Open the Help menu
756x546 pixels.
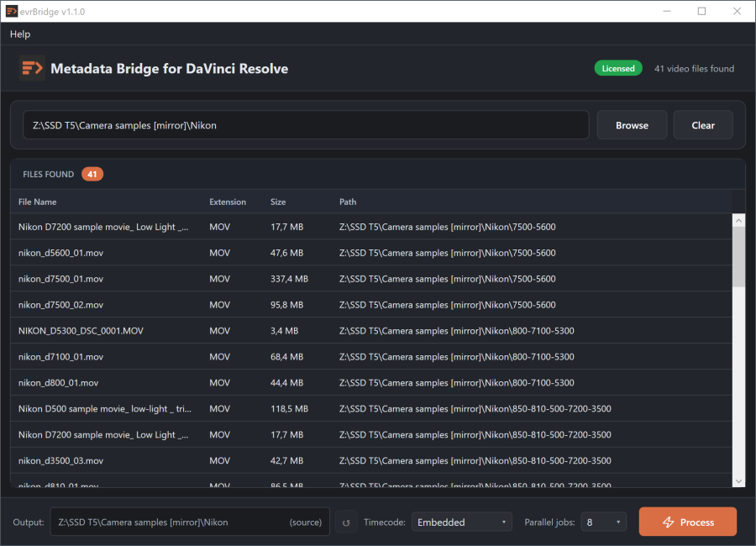click(x=20, y=34)
